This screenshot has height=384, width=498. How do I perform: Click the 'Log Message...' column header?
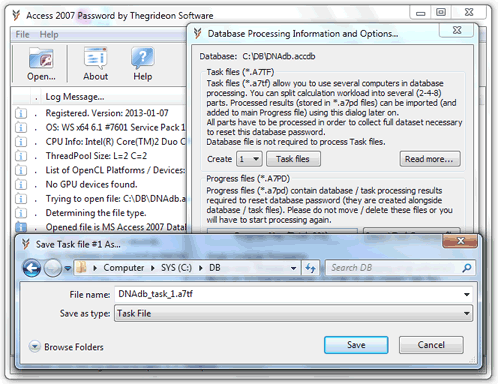[75, 97]
